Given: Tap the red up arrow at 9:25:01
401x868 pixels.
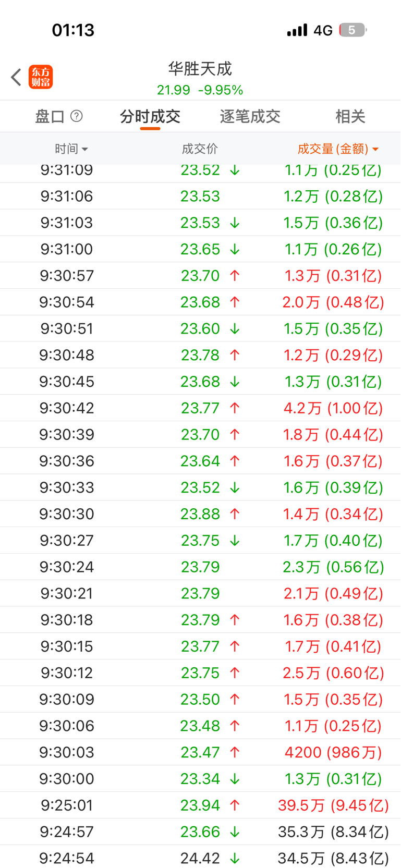Looking at the screenshot, I should coord(235,805).
